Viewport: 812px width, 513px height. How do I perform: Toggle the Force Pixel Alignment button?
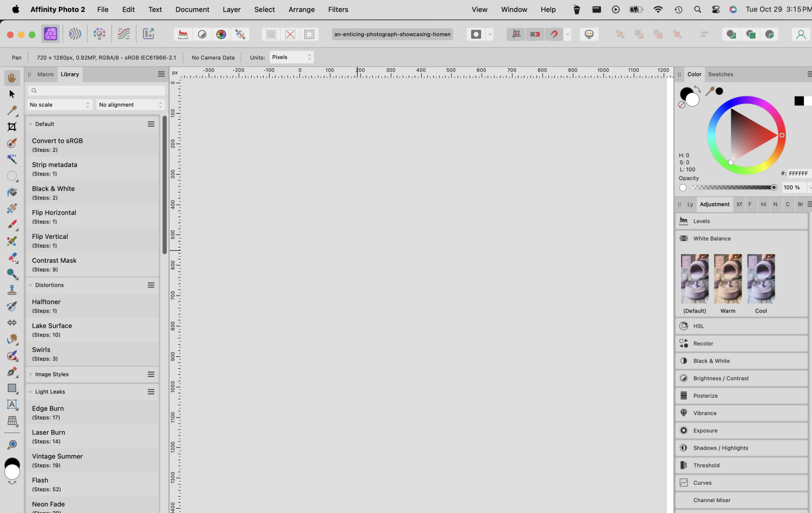click(516, 34)
